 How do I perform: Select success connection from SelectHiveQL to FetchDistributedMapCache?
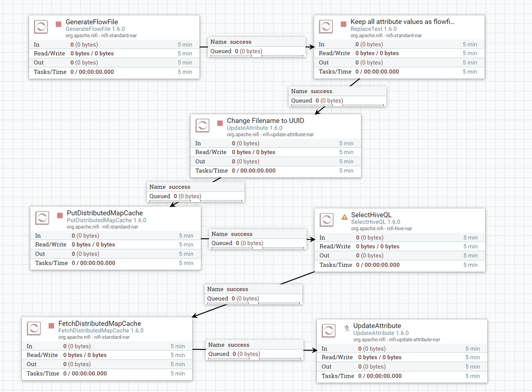tap(253, 294)
